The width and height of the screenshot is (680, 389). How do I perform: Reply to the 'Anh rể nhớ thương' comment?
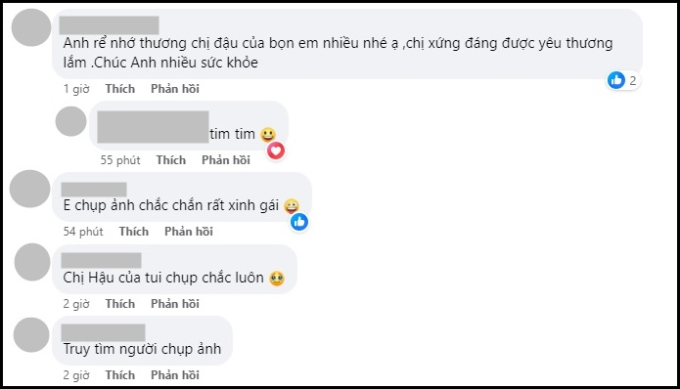[175, 89]
